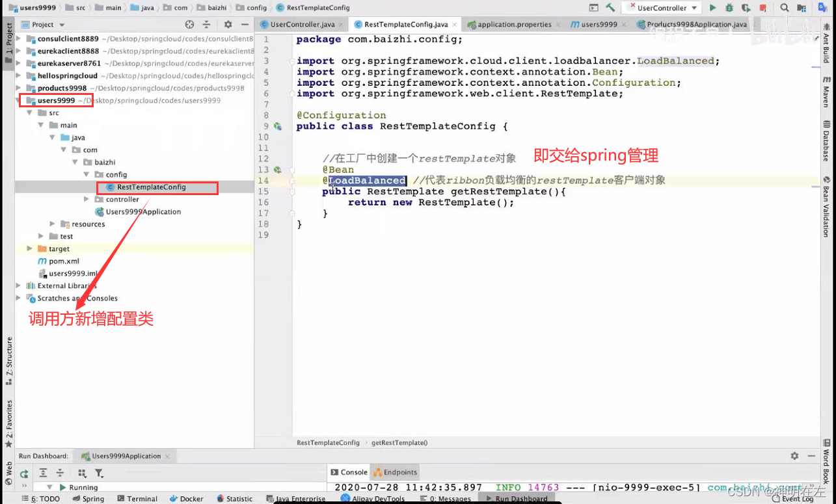Expand External Libraries node
The height and width of the screenshot is (504, 836).
coord(18,285)
